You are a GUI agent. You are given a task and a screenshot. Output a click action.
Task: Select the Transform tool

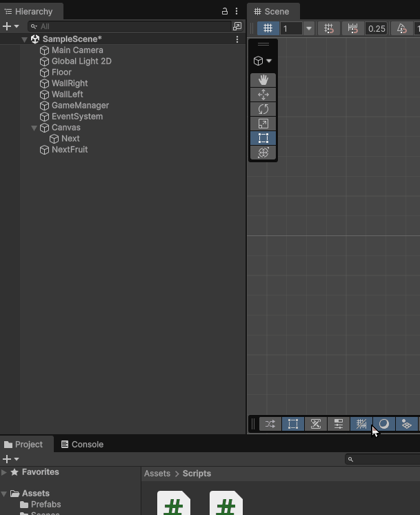pyautogui.click(x=263, y=153)
